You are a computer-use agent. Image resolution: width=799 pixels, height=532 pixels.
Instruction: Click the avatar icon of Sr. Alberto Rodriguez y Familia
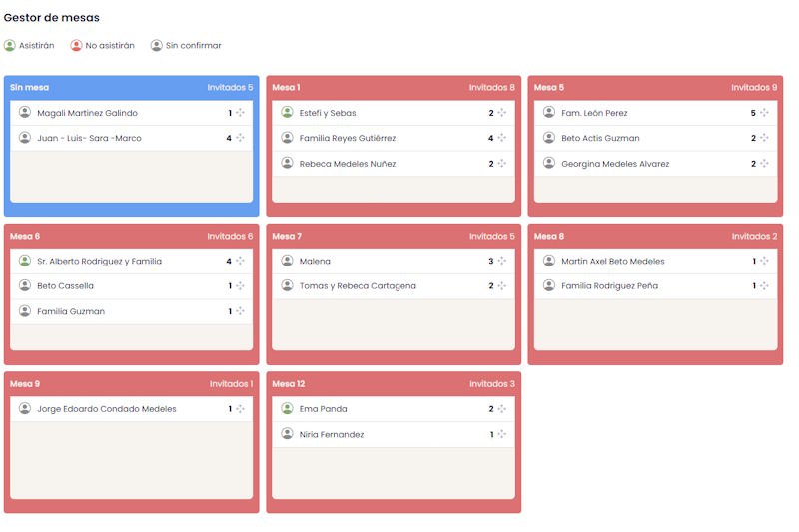[x=25, y=261]
